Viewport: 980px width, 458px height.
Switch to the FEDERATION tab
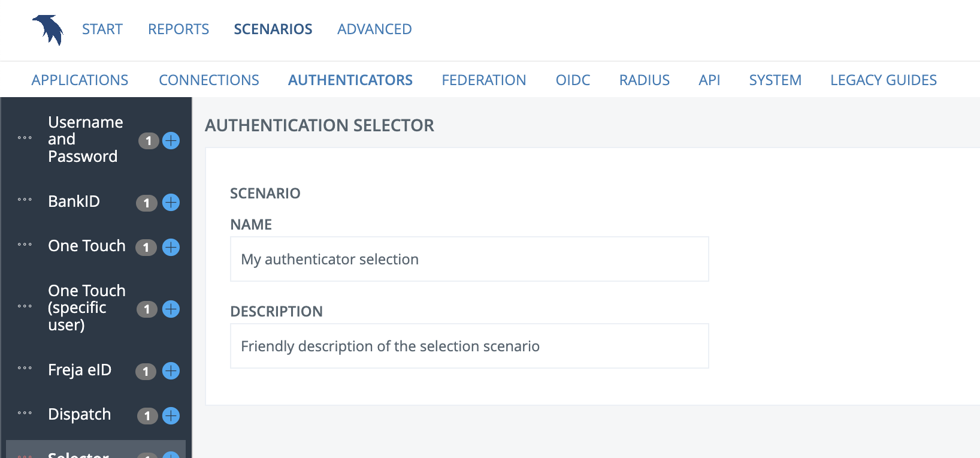tap(484, 80)
